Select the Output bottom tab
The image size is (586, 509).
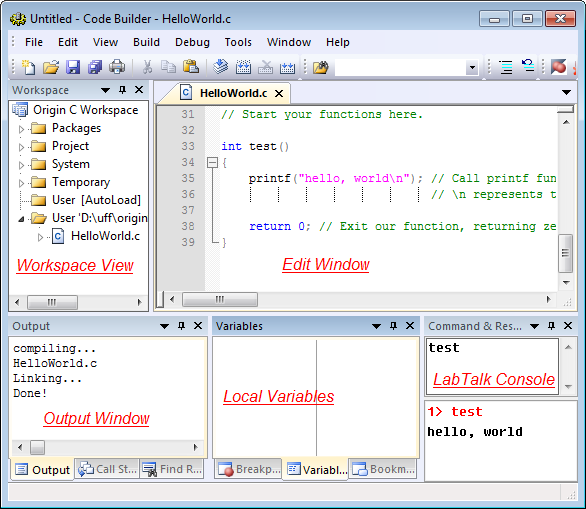click(x=43, y=469)
